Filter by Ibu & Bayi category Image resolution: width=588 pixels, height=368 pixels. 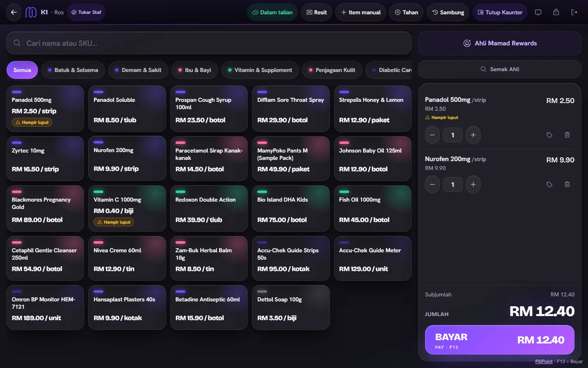194,70
